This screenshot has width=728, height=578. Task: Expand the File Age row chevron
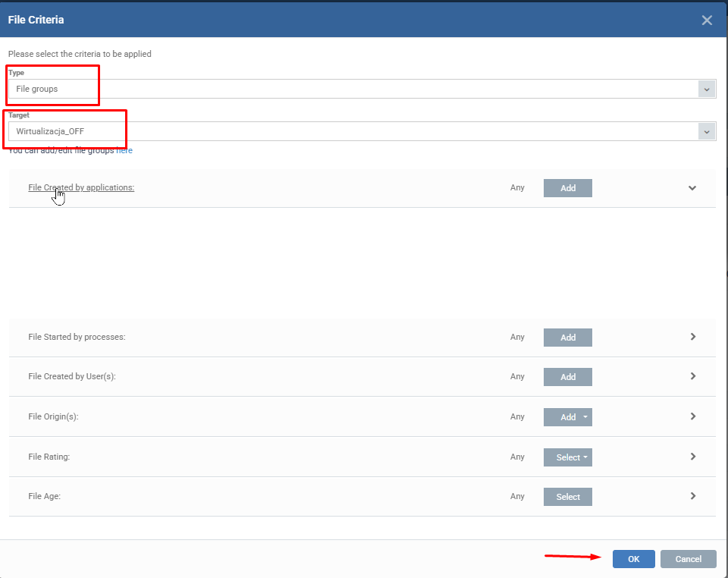tap(692, 496)
